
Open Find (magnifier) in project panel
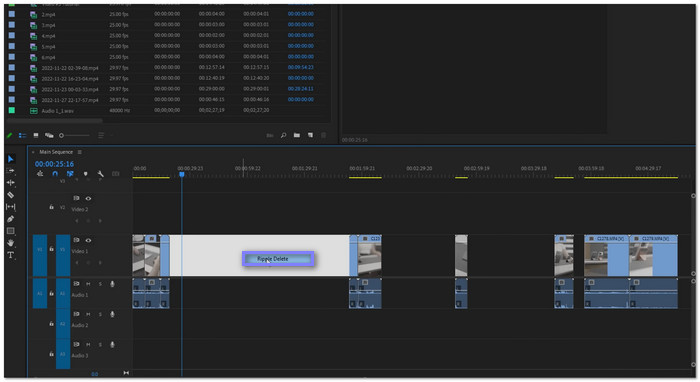[283, 135]
